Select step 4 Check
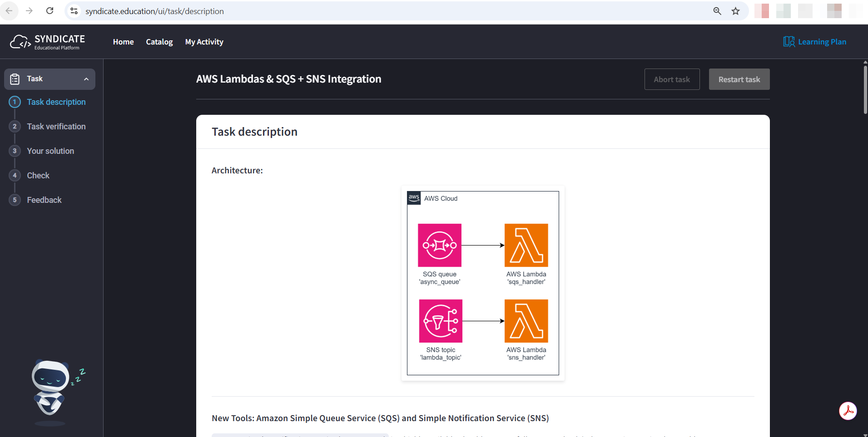The image size is (868, 437). pos(38,176)
